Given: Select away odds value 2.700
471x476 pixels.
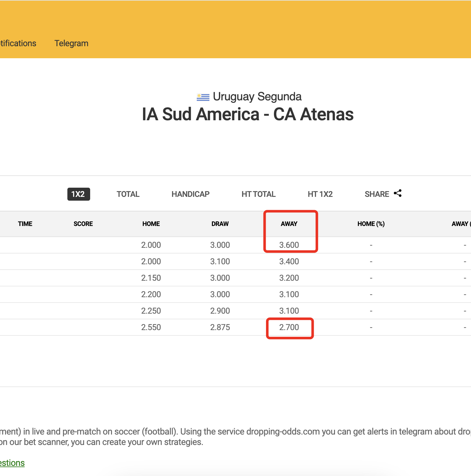Looking at the screenshot, I should pyautogui.click(x=289, y=327).
